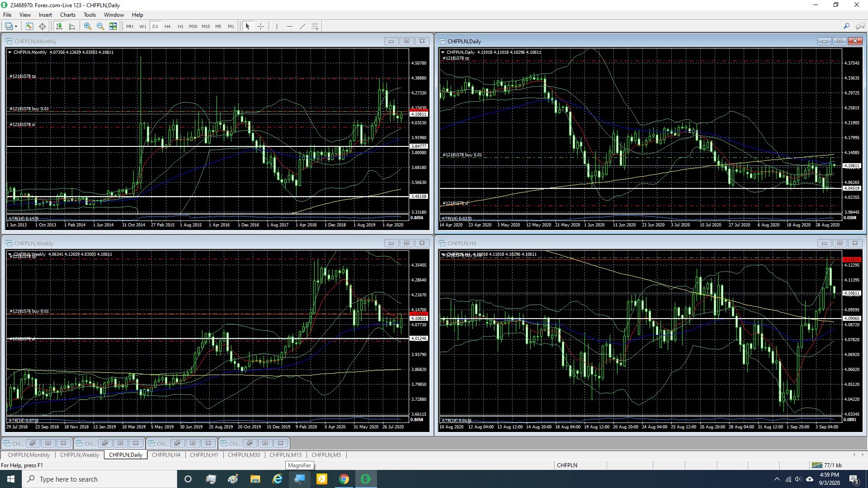Switch to the CHFPLN,Weekly bottom tab
The image size is (868, 488).
(80, 455)
